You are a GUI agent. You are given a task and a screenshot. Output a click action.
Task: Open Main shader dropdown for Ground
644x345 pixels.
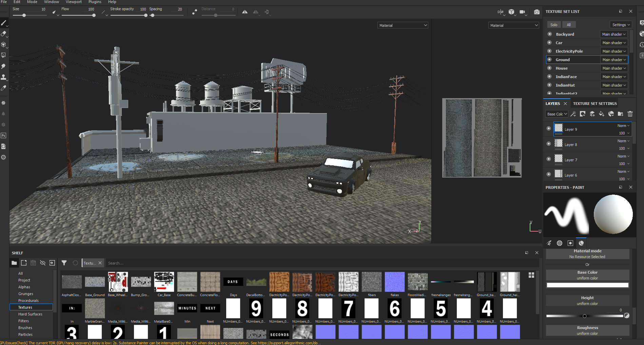pos(614,60)
